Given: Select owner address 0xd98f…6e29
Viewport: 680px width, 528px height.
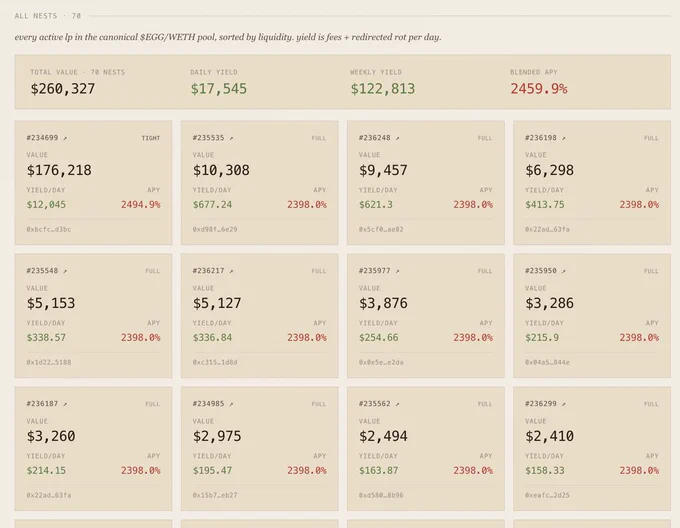Looking at the screenshot, I should pos(215,229).
